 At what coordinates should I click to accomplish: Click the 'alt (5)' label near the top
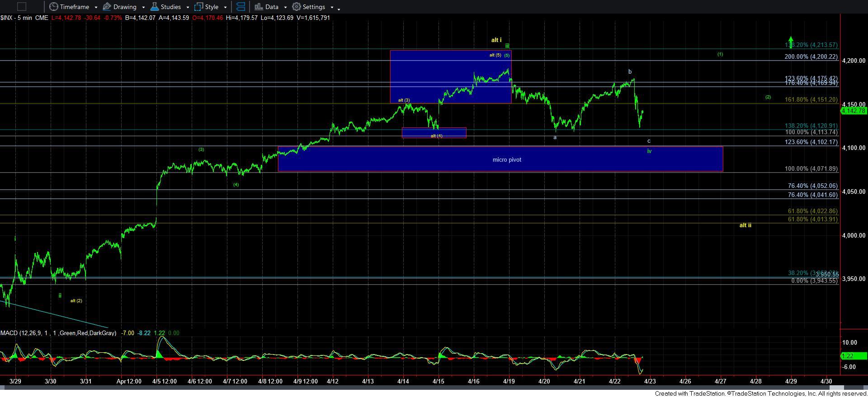495,55
